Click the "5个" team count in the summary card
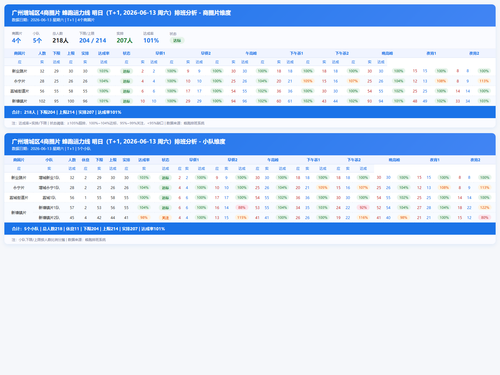 [37, 40]
